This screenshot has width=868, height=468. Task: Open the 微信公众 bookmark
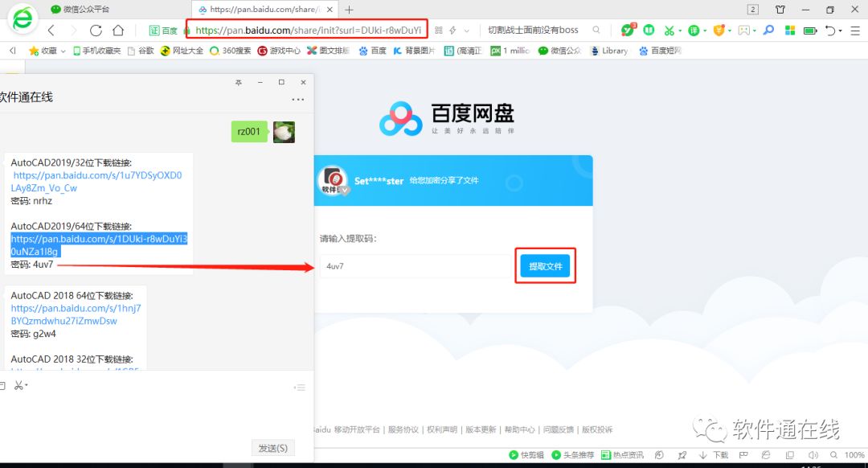(559, 51)
